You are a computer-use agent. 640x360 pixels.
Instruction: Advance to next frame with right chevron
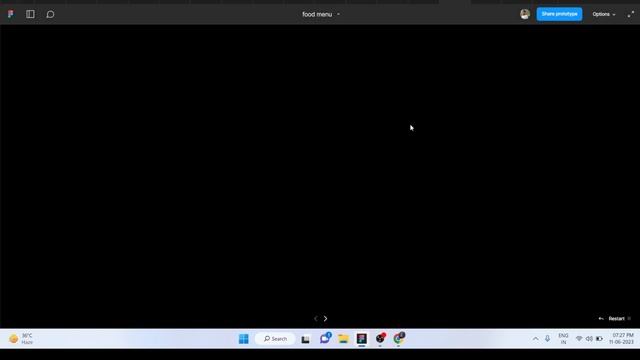tap(325, 318)
